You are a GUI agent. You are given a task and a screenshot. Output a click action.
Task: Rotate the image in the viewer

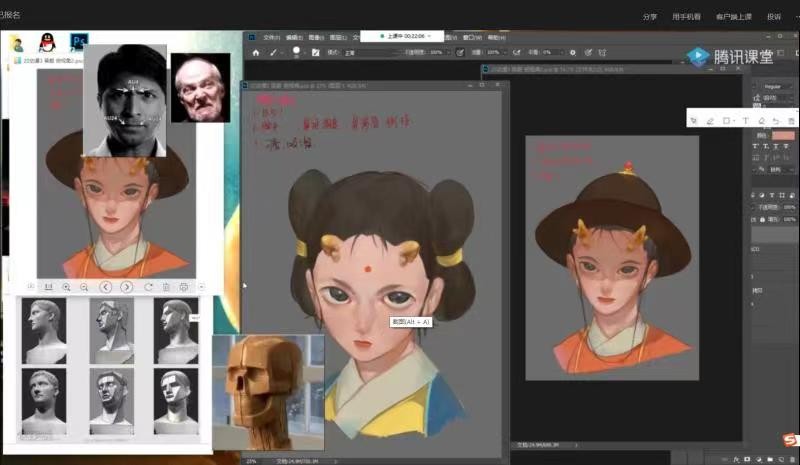tap(147, 287)
